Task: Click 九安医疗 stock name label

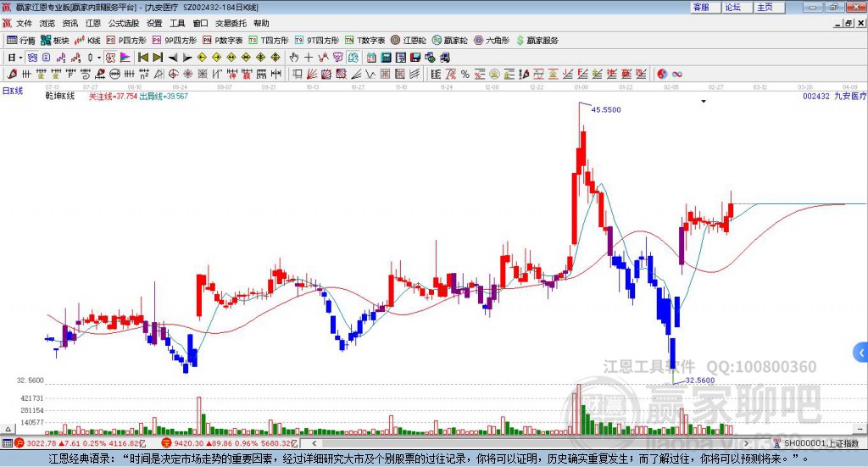Action: point(850,97)
